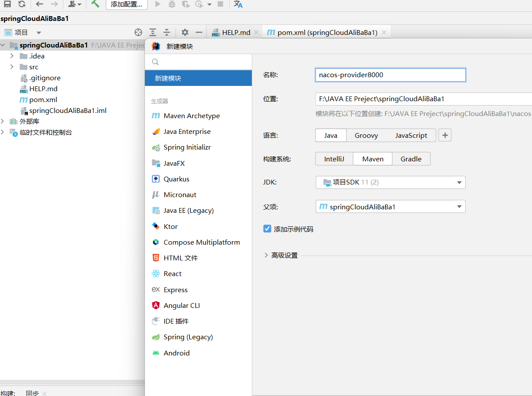Click the Debug bug icon
This screenshot has height=396, width=532.
[x=172, y=4]
